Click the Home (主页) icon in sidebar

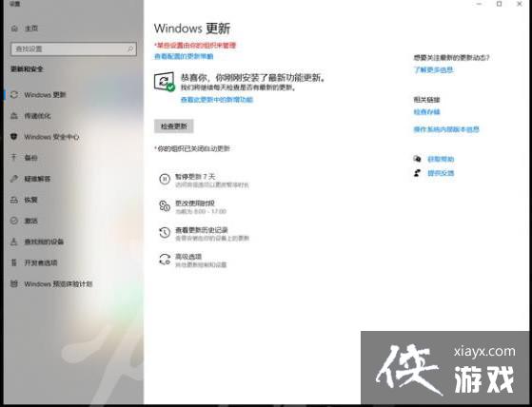point(14,29)
